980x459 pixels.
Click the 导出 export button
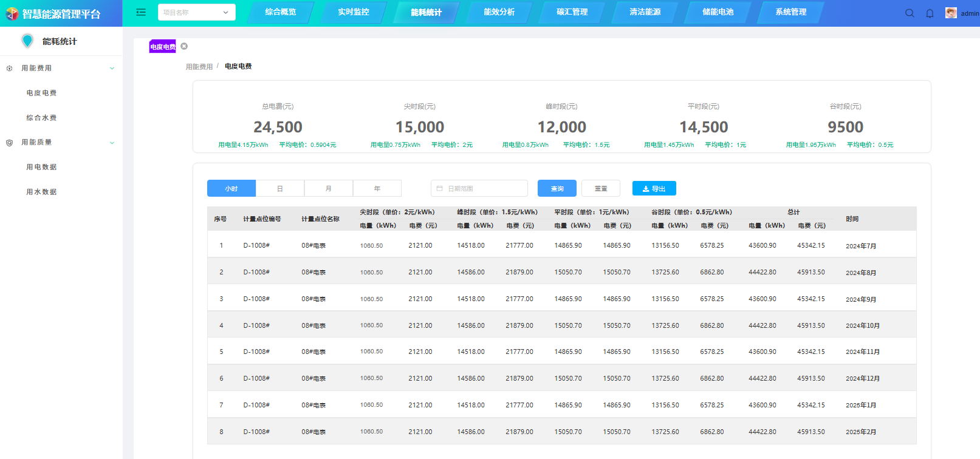point(654,188)
